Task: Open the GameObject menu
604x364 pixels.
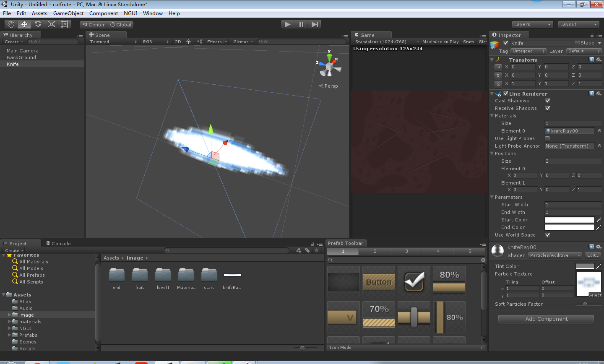Action: 68,13
